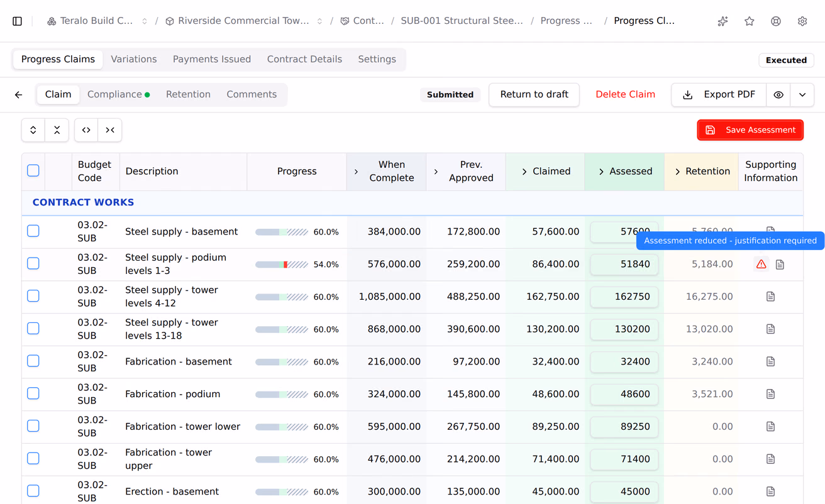
Task: Switch to the Variations tab
Action: pos(134,59)
